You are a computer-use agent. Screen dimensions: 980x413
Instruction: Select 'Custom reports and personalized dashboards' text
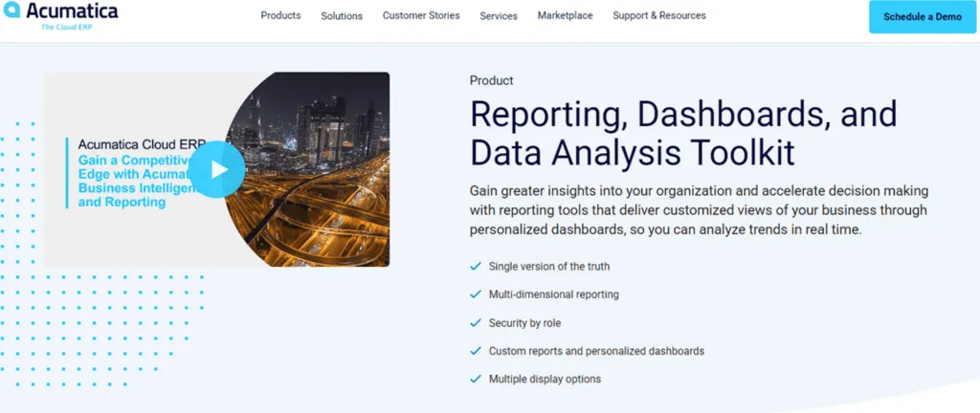click(597, 351)
